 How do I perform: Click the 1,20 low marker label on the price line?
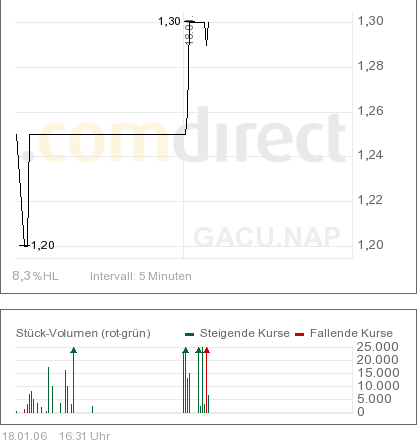(43, 245)
